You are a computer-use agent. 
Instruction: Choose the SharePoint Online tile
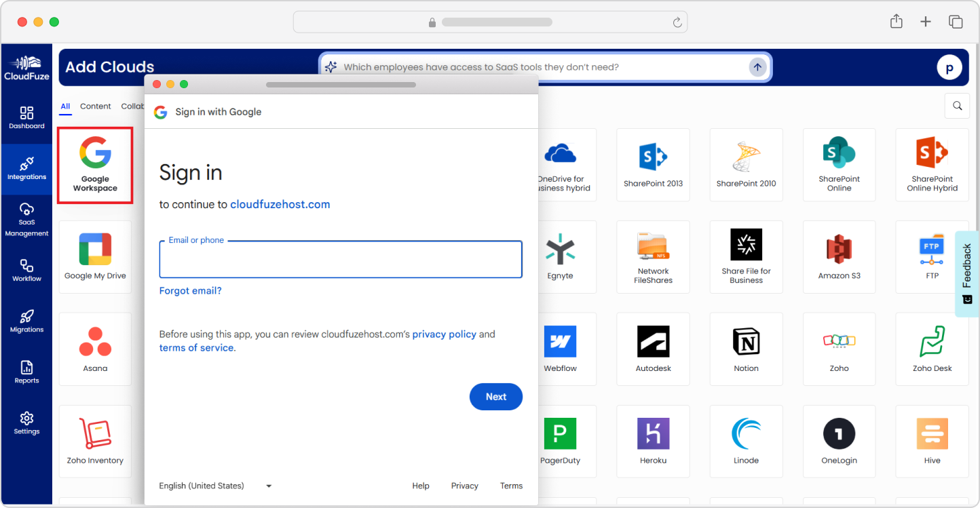[839, 165]
